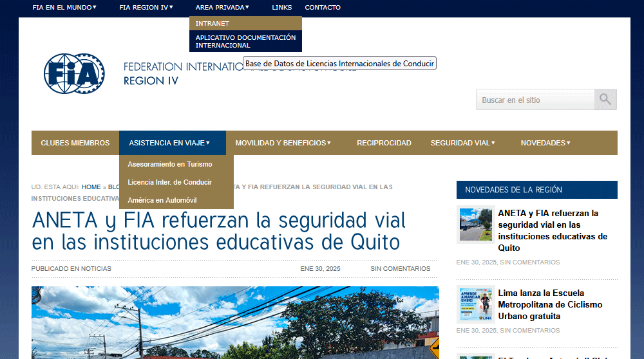Screen dimensions: 644x359
Task: Open the FIA EN EL MUNDO dropdown
Action: tap(64, 7)
